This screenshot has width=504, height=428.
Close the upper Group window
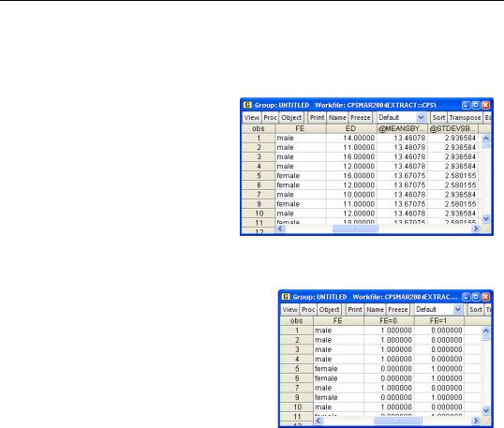tap(486, 105)
